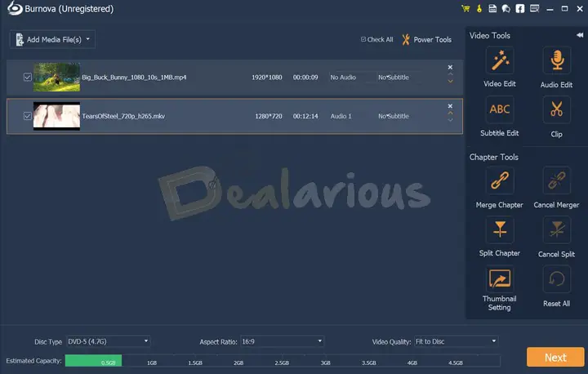Uncheck the TearsOfSteel video checkbox
The width and height of the screenshot is (588, 374).
click(x=28, y=116)
